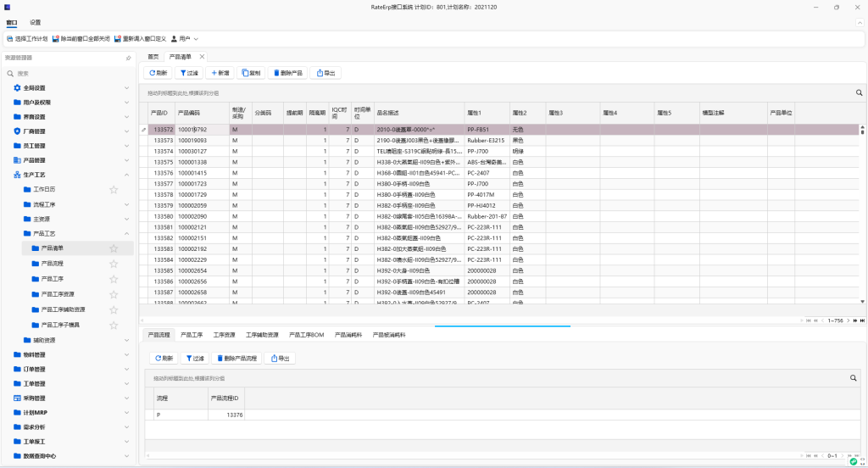Toggle favorite star for 产品流程
Viewport: 868px width, 468px height.
(114, 264)
